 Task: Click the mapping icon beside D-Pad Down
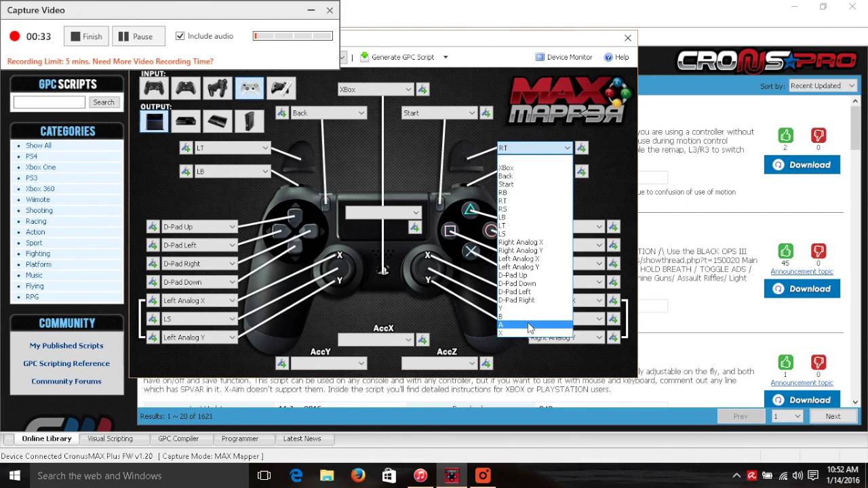pos(153,282)
